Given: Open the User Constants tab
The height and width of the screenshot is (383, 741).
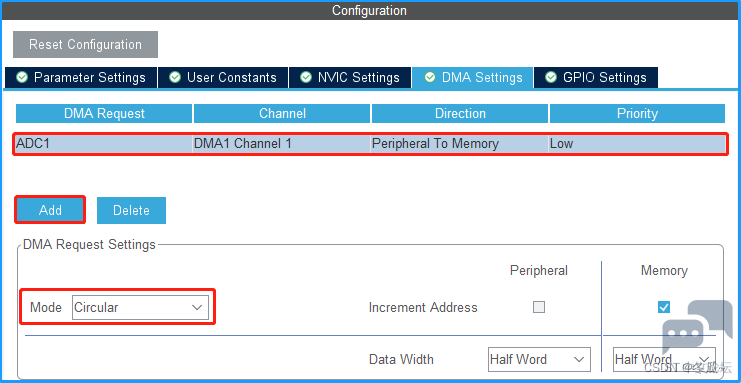Looking at the screenshot, I should pyautogui.click(x=223, y=78).
